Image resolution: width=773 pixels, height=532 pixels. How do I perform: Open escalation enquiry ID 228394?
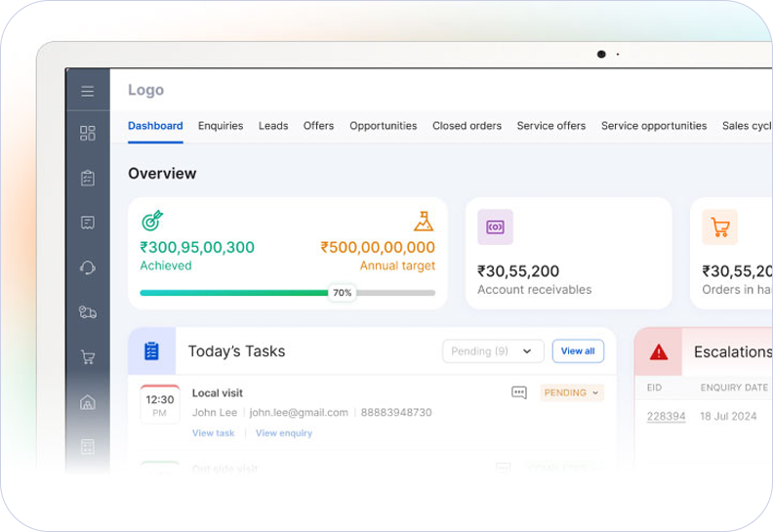[x=666, y=417]
